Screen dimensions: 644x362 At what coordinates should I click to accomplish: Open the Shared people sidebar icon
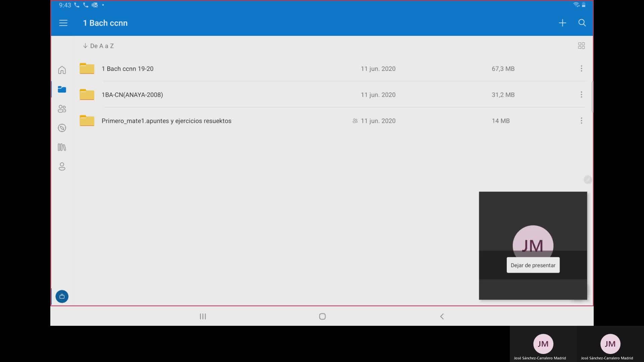point(62,109)
